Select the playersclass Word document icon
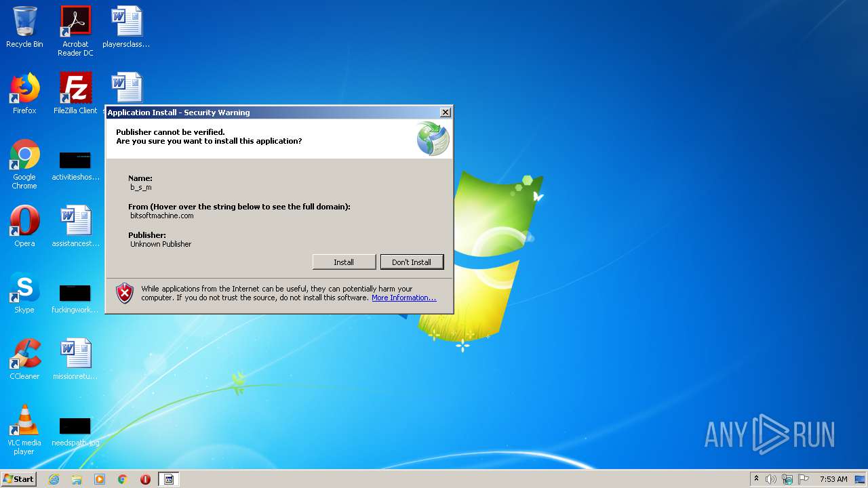The image size is (868, 488). click(126, 27)
